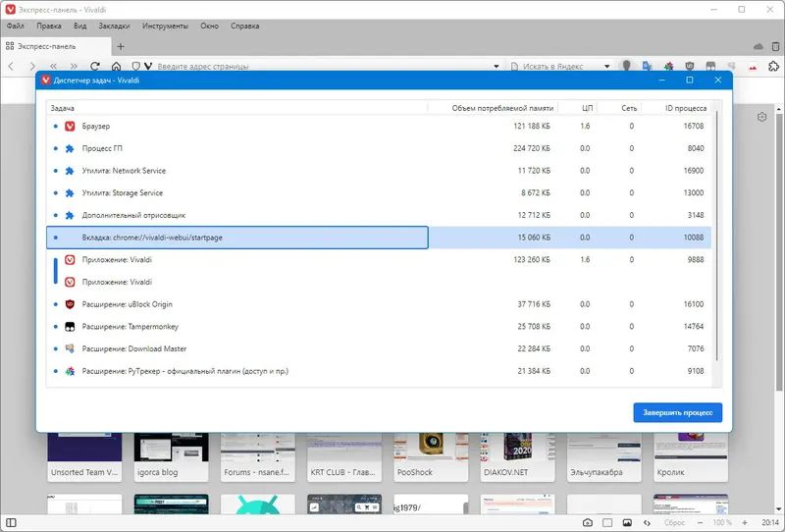The image size is (785, 532).
Task: Select the Процесс ГП row
Action: 379,148
